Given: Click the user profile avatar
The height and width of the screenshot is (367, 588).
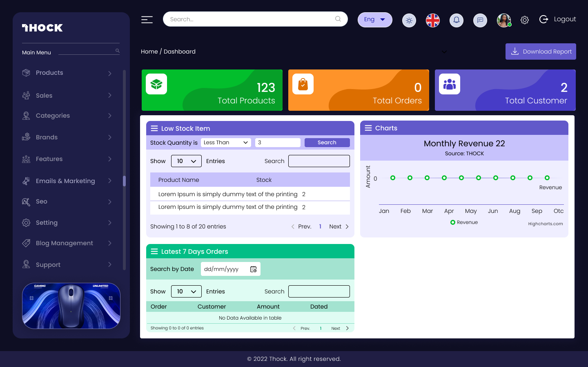Looking at the screenshot, I should click(504, 20).
